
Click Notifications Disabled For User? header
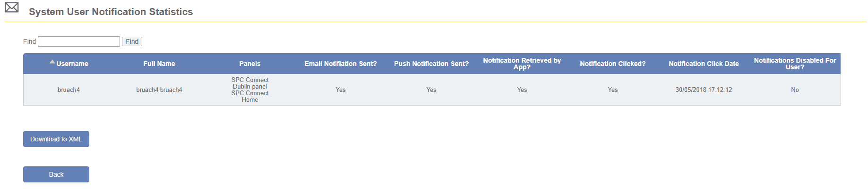(795, 64)
